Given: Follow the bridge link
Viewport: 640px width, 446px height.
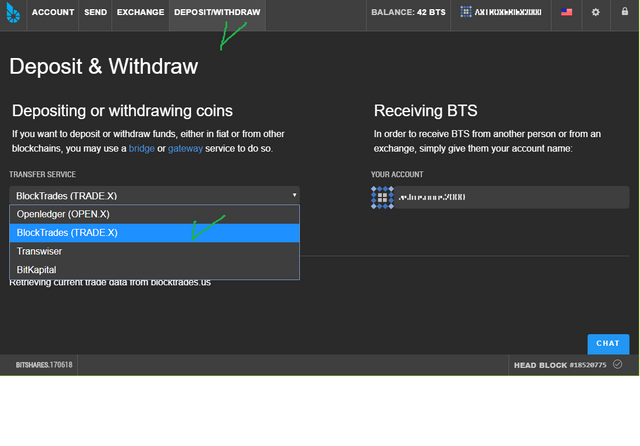Looking at the screenshot, I should (142, 149).
